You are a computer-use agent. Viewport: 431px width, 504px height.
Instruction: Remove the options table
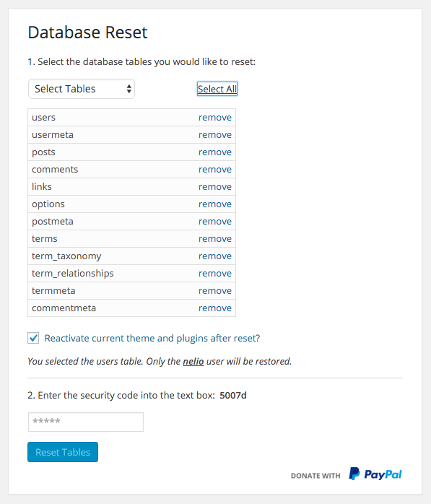[214, 204]
